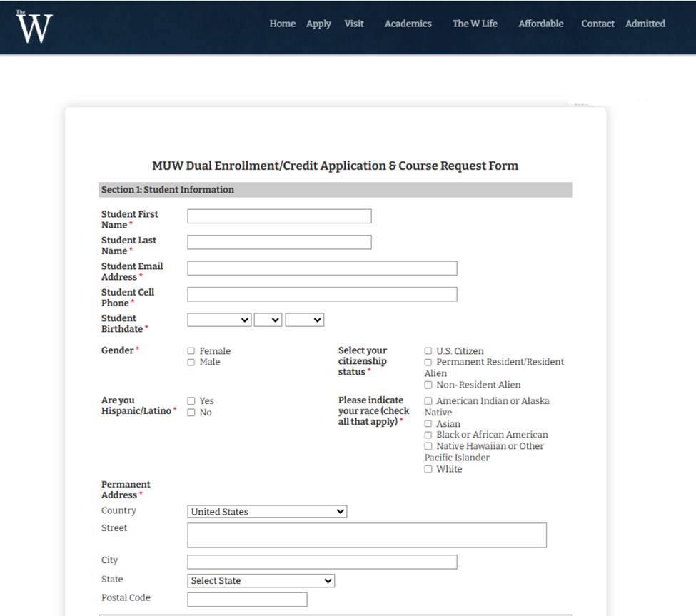Viewport: 696px width, 616px height.
Task: Open the Admitted navigation link
Action: click(x=645, y=24)
